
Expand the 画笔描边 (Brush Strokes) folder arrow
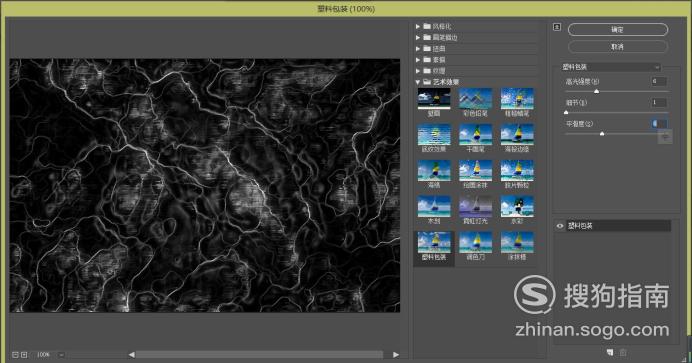[417, 37]
